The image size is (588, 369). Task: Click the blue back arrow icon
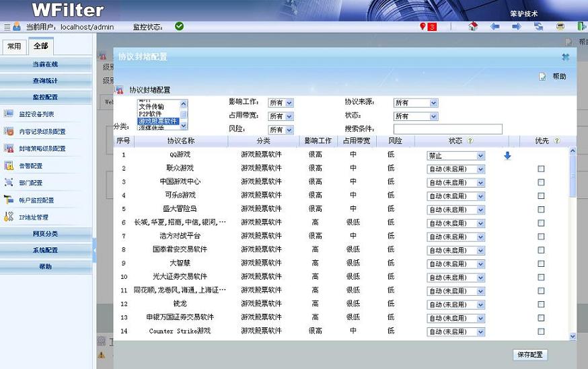495,27
